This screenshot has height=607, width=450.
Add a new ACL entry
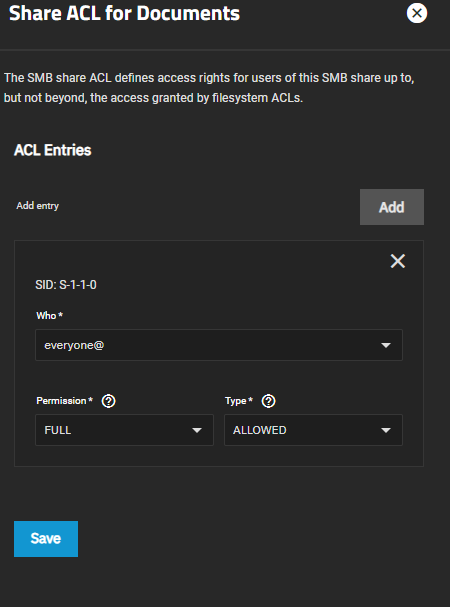(392, 207)
